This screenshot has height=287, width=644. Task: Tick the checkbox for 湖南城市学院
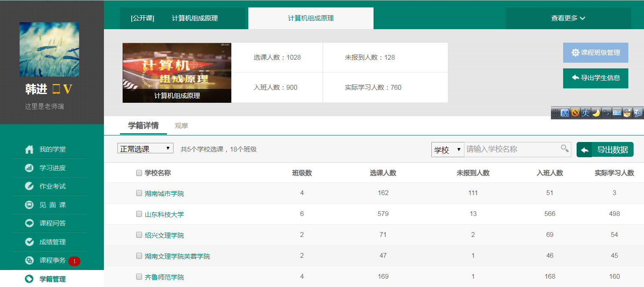(x=139, y=193)
